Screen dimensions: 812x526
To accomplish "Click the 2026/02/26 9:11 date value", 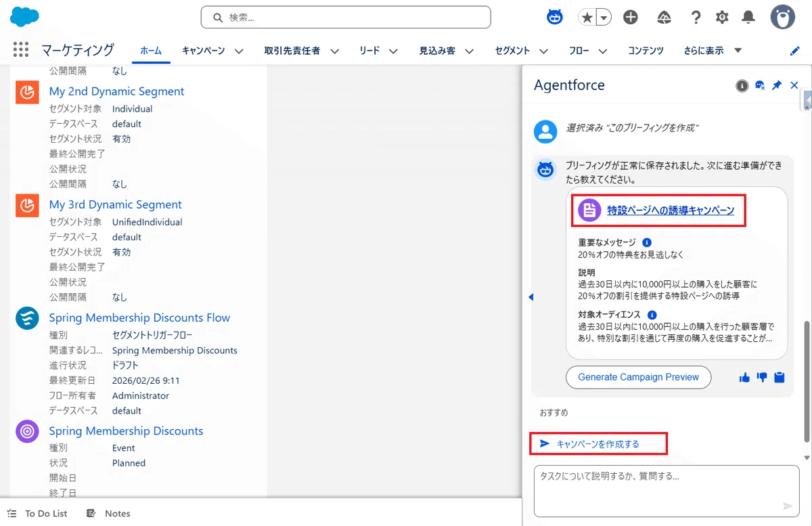I will pos(146,380).
